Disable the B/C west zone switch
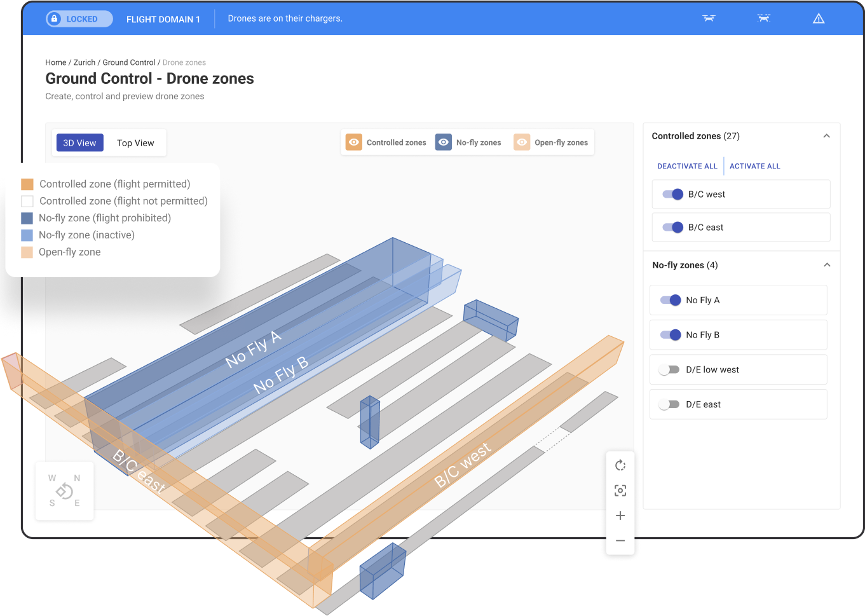Viewport: 865px width, 616px height. [672, 195]
